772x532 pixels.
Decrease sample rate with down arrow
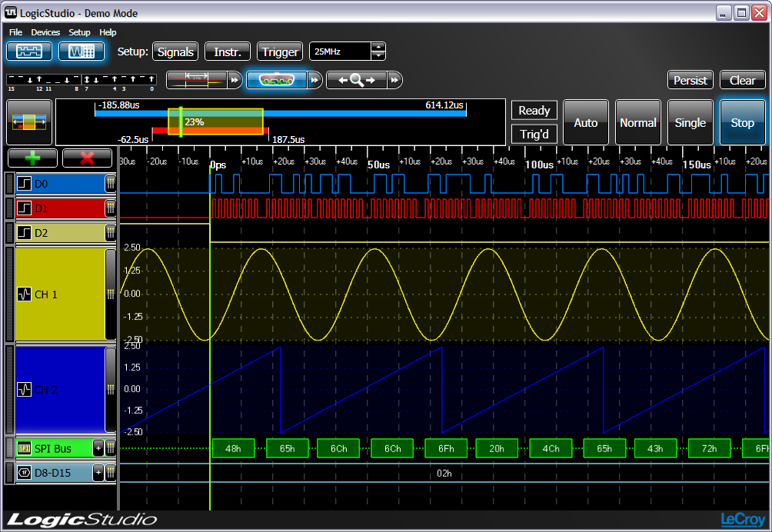(x=378, y=55)
